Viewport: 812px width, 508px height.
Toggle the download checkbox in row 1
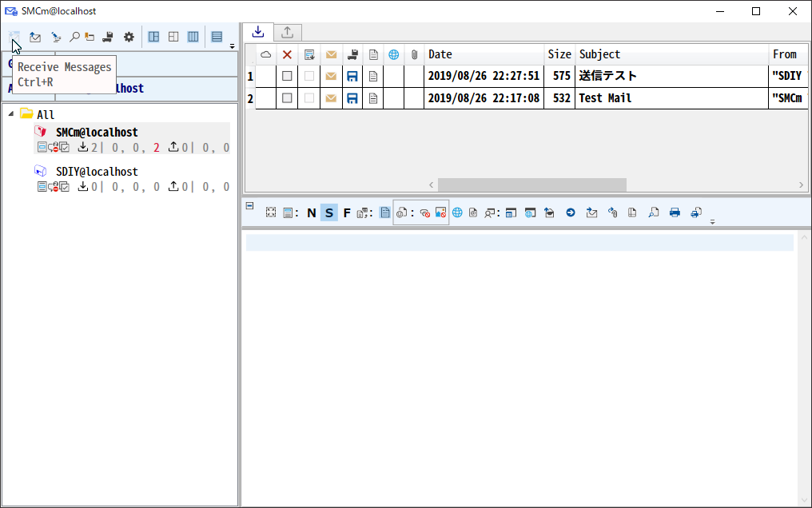[x=309, y=76]
